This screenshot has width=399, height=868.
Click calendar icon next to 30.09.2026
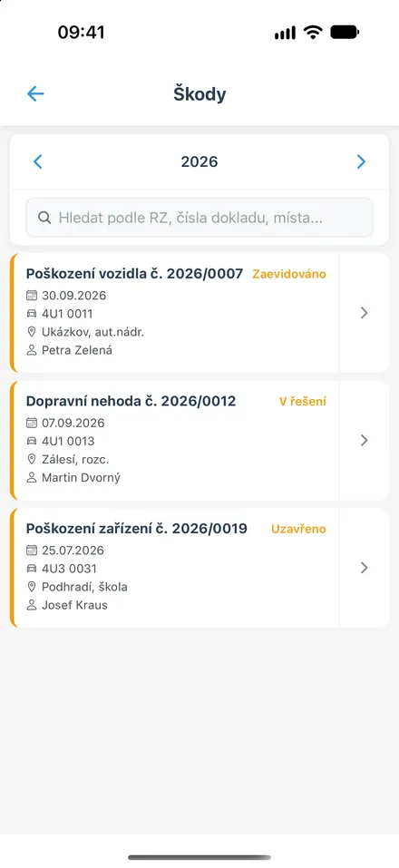[x=32, y=296]
